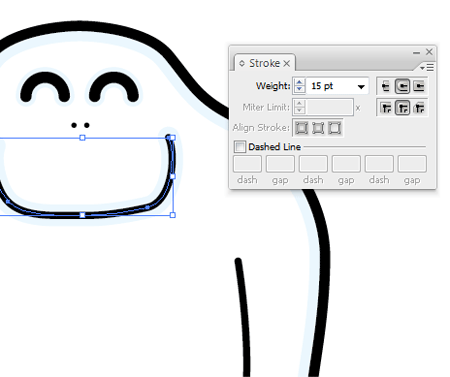
Task: Select the left nostril dot
Action: tap(74, 125)
